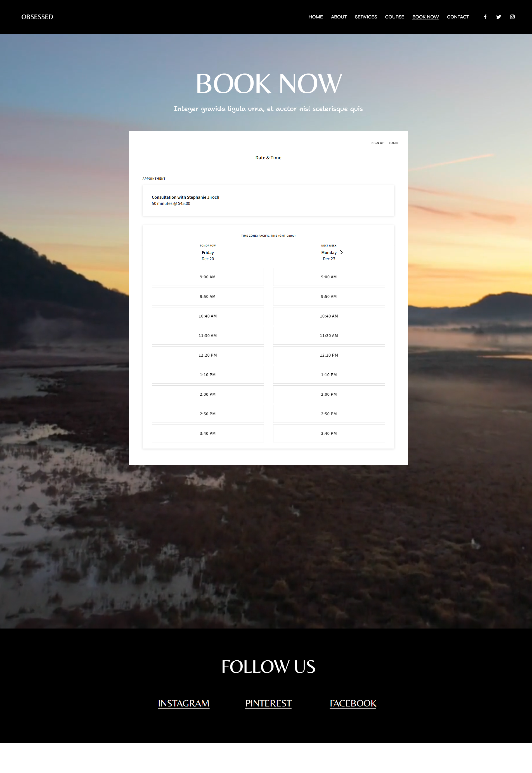Pick Friday Dec 20 at 3:40 PM
532x773 pixels.
click(208, 433)
